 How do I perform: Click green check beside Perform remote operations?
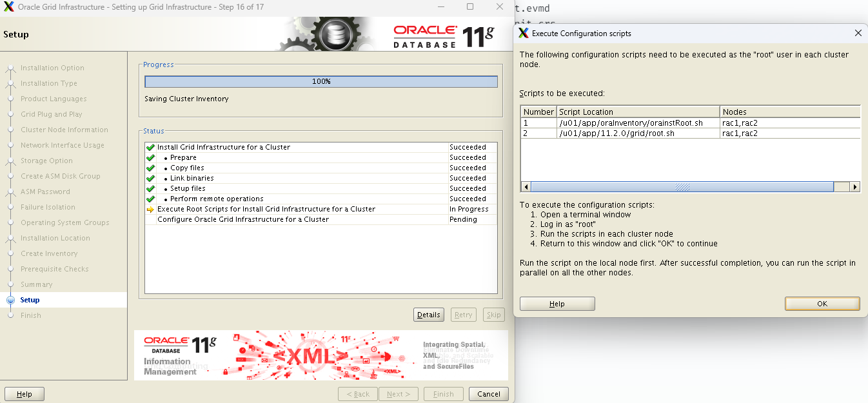[150, 199]
